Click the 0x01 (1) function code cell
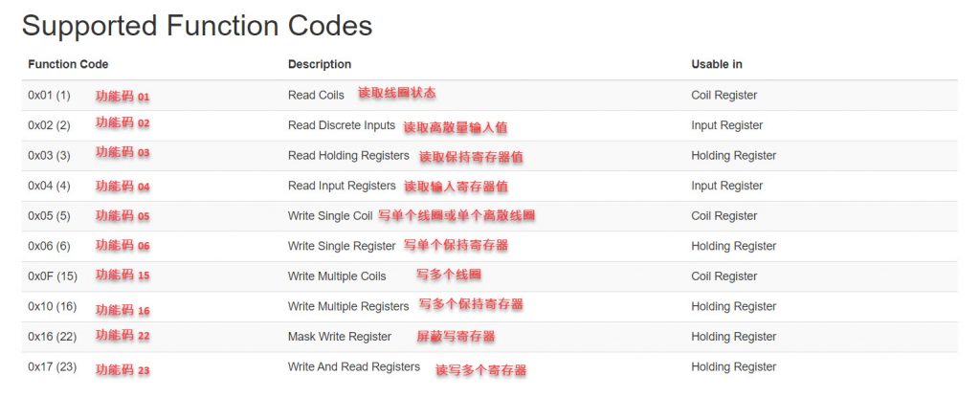Image resolution: width=980 pixels, height=397 pixels. tap(50, 95)
